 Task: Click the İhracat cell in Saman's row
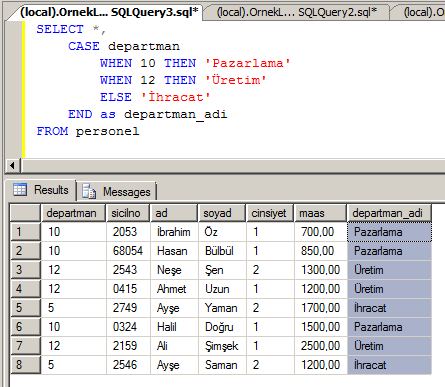point(389,365)
